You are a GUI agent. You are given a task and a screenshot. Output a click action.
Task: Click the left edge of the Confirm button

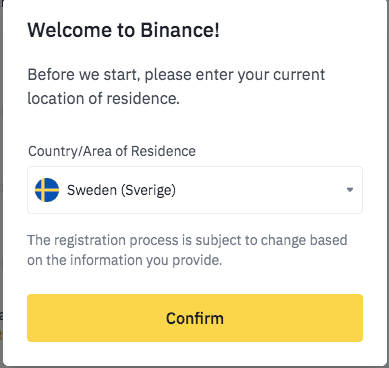[x=33, y=318]
